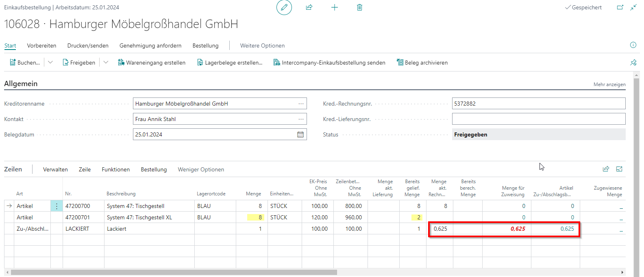Click Freigeben release action
644x277 pixels.
(79, 63)
